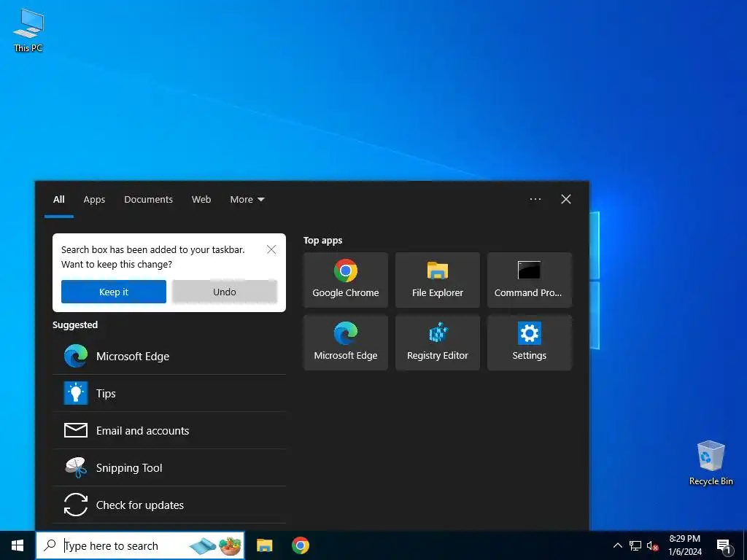Click the Windows Start button
The width and height of the screenshot is (747, 560).
pyautogui.click(x=18, y=545)
